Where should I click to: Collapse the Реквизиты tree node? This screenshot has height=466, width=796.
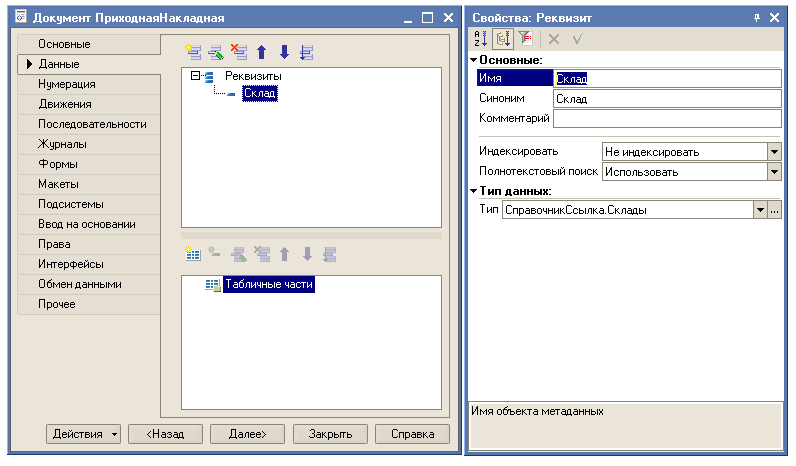click(195, 76)
